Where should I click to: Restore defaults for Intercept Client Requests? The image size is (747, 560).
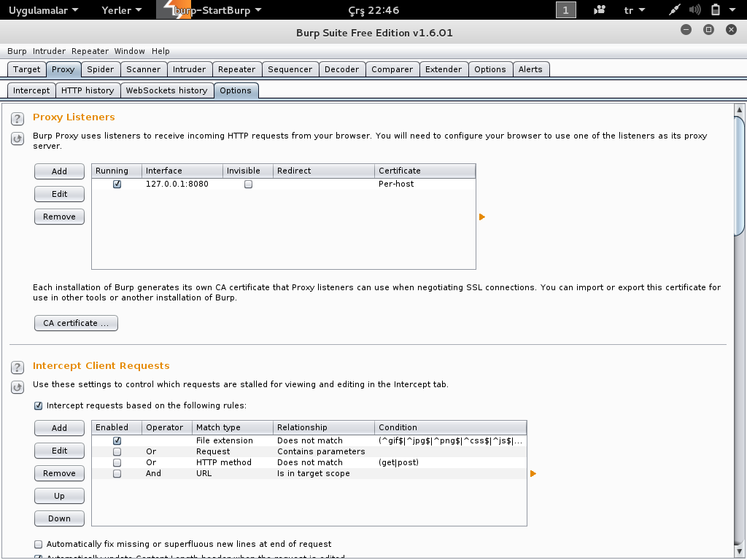point(18,387)
